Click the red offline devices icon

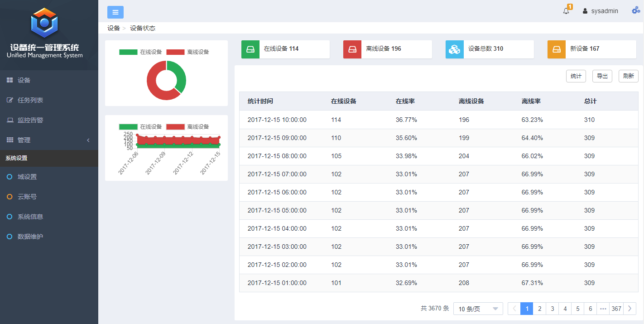pos(352,49)
